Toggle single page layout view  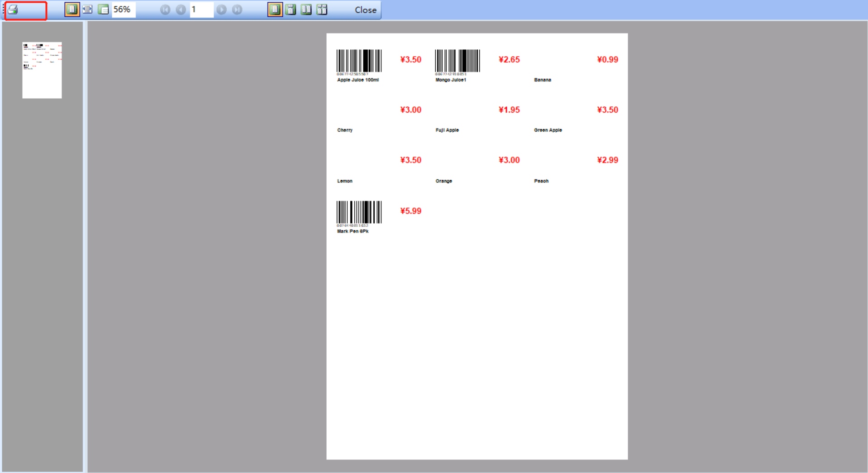[x=275, y=9]
